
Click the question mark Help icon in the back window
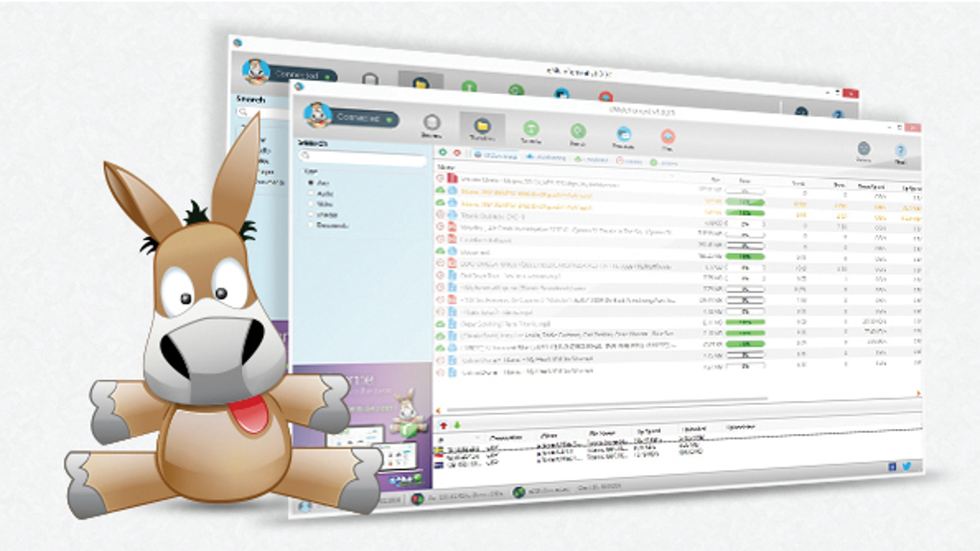[838, 113]
